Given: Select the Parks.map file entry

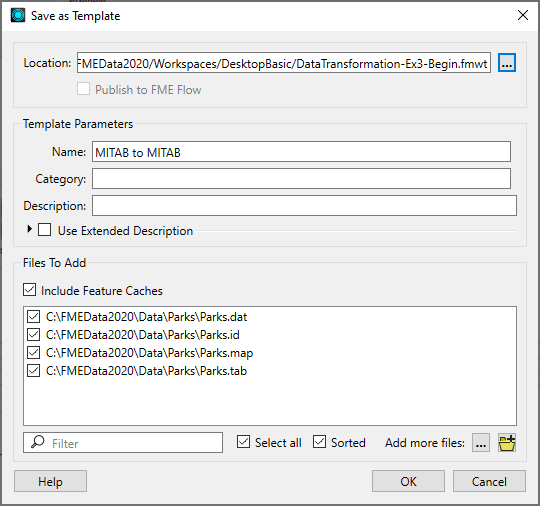Looking at the screenshot, I should click(149, 353).
